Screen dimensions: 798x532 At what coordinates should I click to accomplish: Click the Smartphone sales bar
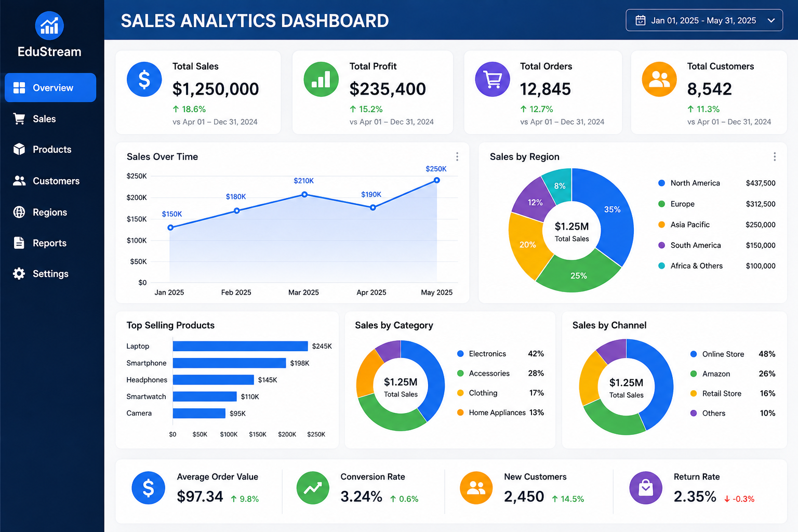230,363
